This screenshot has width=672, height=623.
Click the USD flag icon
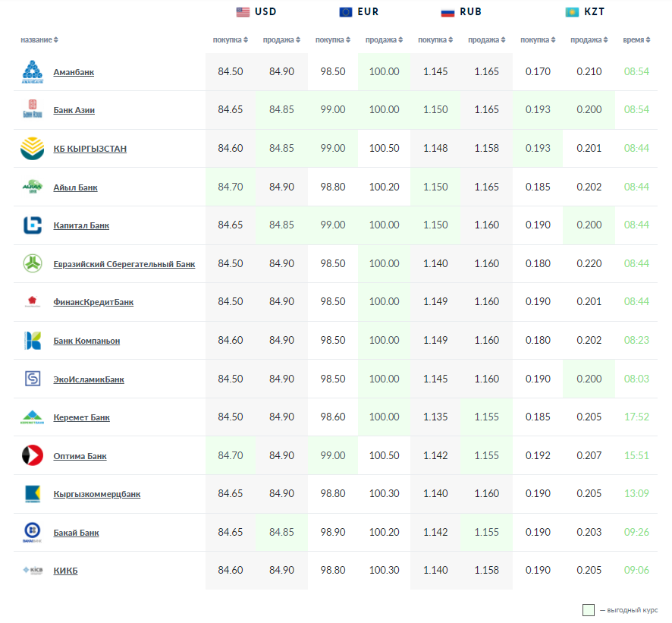243,12
